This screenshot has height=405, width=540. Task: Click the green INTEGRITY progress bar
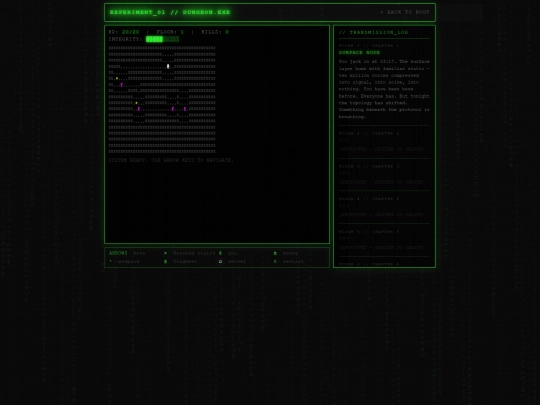[x=162, y=39]
